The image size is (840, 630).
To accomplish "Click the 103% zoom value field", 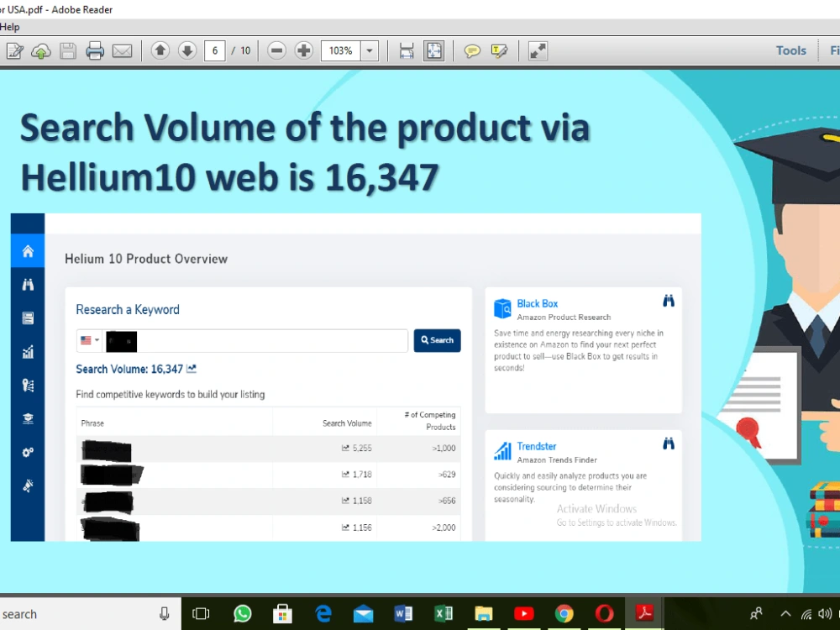I will click(x=341, y=51).
